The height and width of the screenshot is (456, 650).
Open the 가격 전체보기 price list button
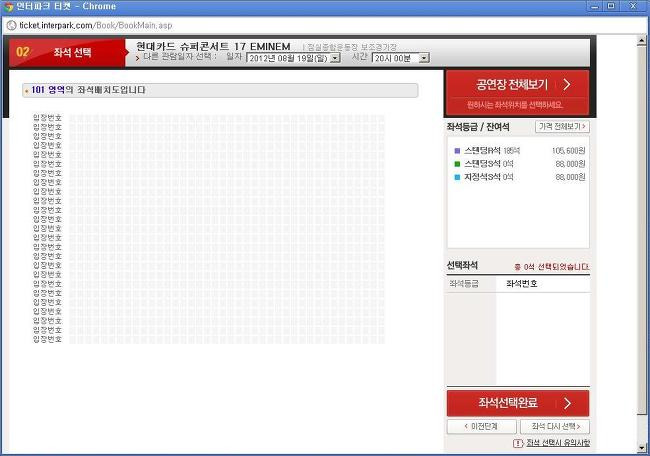pos(562,126)
